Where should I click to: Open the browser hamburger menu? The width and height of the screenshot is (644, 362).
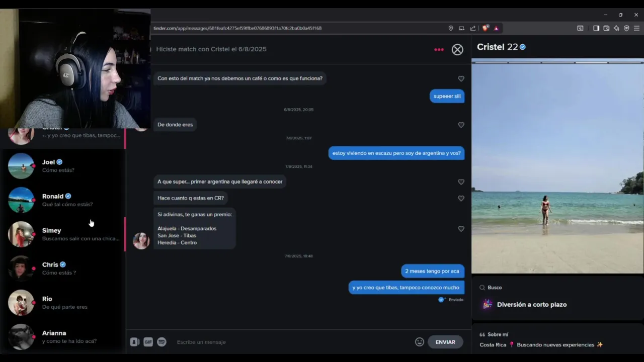click(x=636, y=28)
